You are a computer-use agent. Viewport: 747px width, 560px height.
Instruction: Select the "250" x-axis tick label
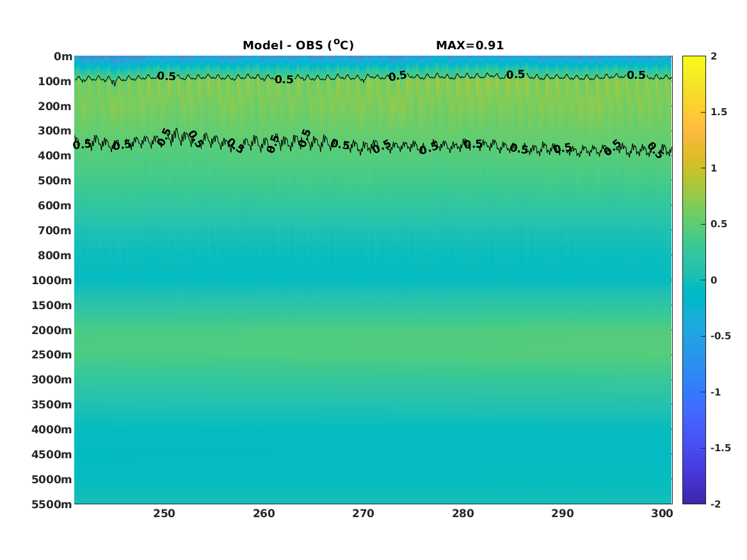click(164, 513)
